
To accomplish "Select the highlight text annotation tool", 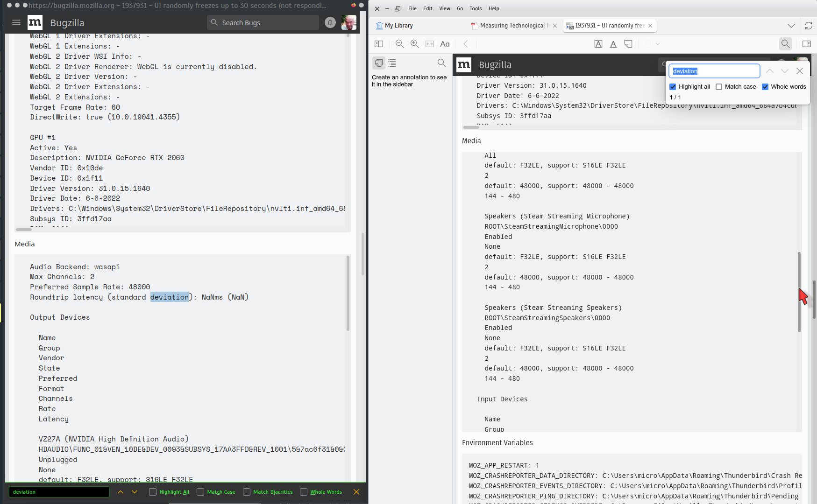I will pyautogui.click(x=598, y=44).
